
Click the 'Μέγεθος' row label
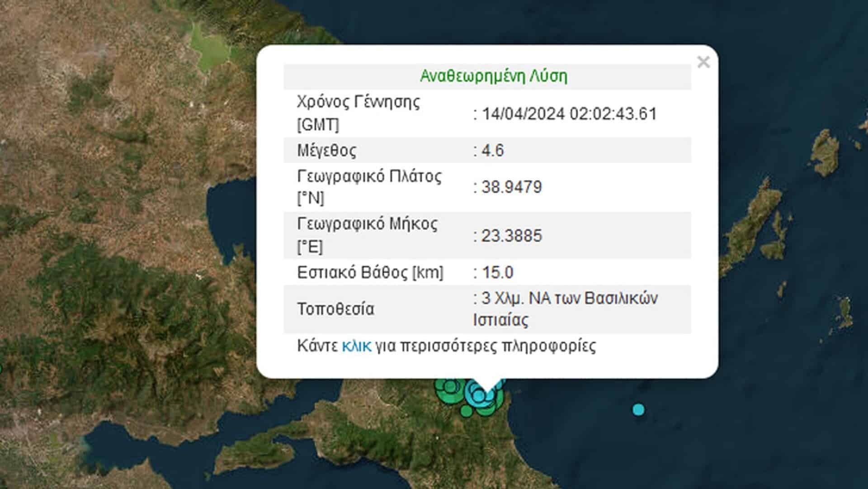[326, 150]
